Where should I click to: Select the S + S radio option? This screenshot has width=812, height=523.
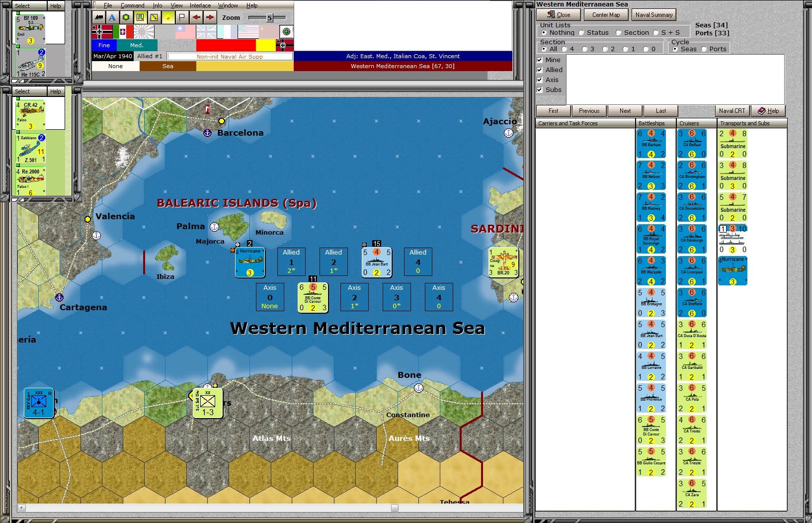tap(655, 33)
